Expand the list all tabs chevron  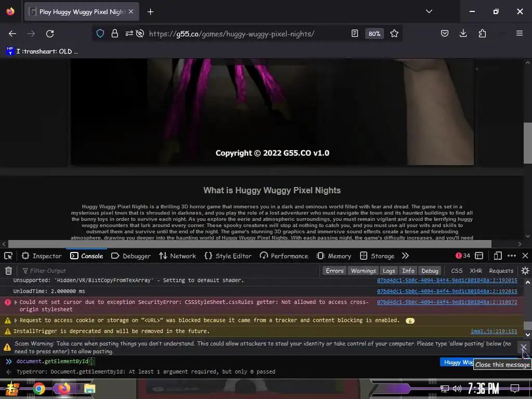[x=429, y=11]
